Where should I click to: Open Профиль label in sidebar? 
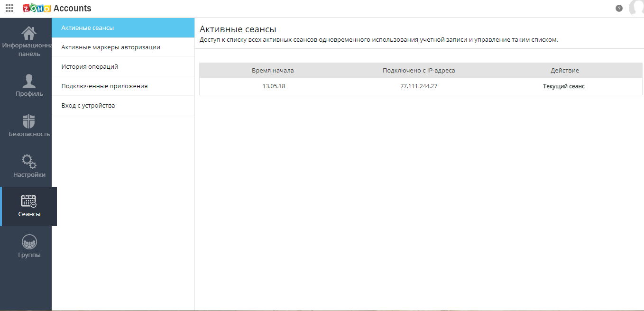(29, 94)
